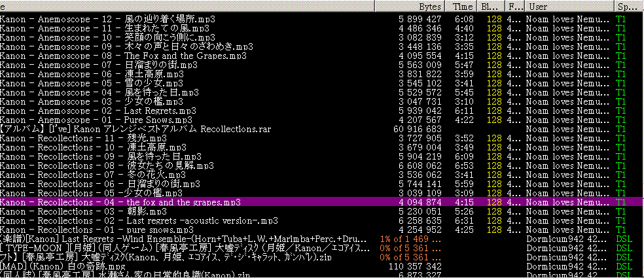Click the 'DSL' speed in the Wind Ensemble row
The height and width of the screenshot is (278, 644).
pyautogui.click(x=624, y=239)
